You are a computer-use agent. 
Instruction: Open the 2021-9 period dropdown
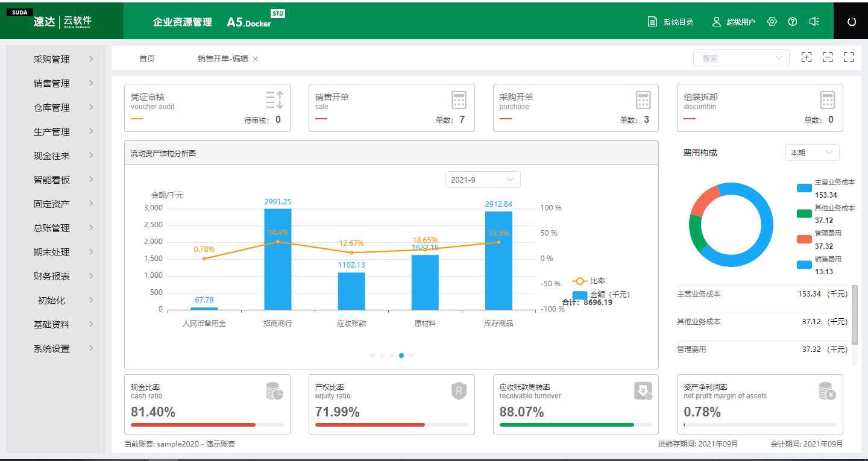(x=483, y=180)
